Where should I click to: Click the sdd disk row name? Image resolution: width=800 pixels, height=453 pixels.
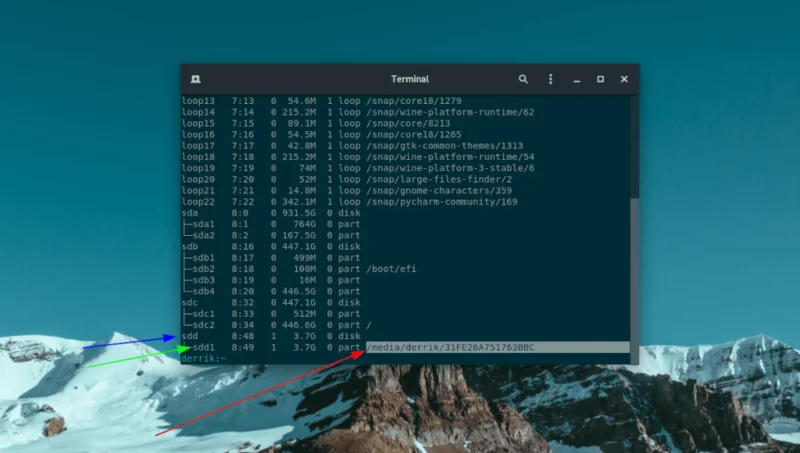(x=190, y=336)
